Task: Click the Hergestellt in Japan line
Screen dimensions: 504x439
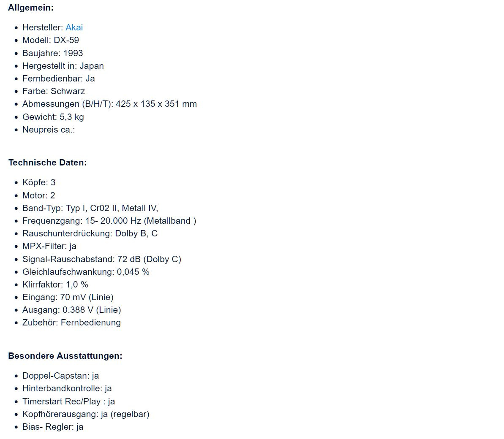Action: [x=63, y=66]
